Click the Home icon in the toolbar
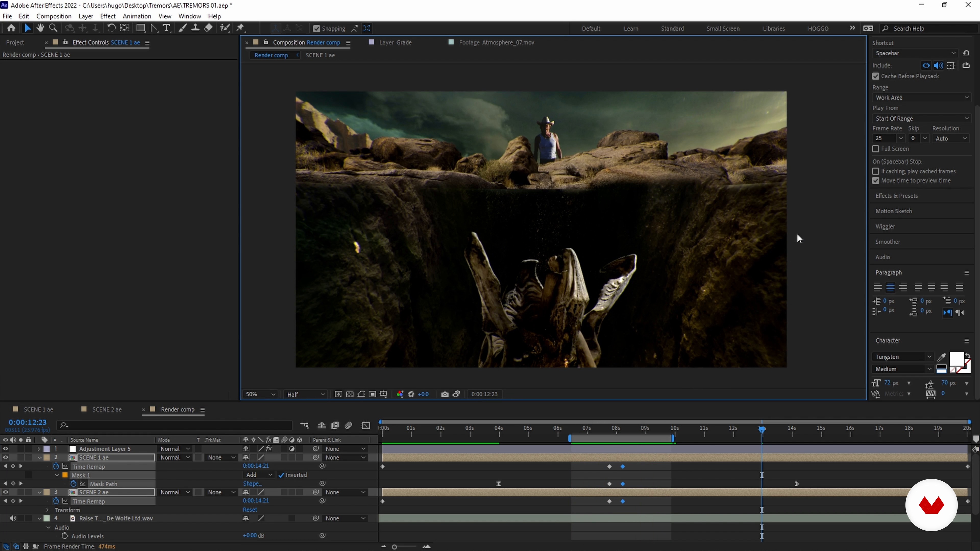 coord(11,28)
